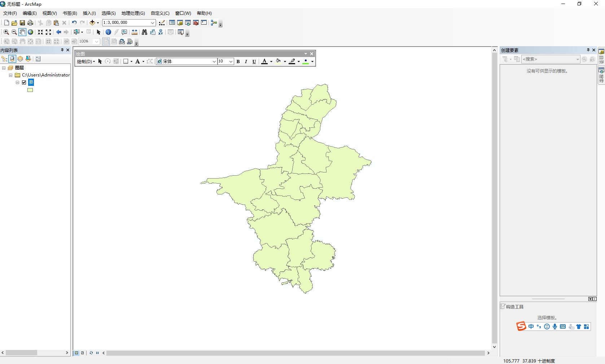This screenshot has height=364, width=605.
Task: Toggle Bold text formatting
Action: (238, 62)
